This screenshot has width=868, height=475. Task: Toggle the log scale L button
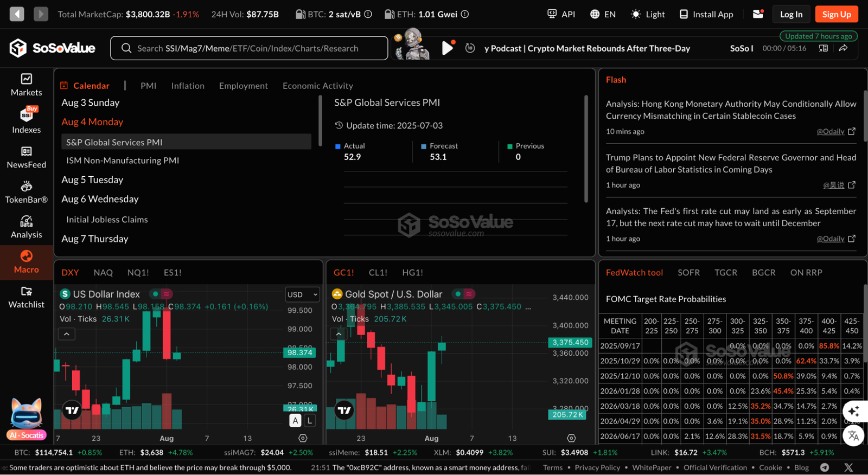[309, 420]
